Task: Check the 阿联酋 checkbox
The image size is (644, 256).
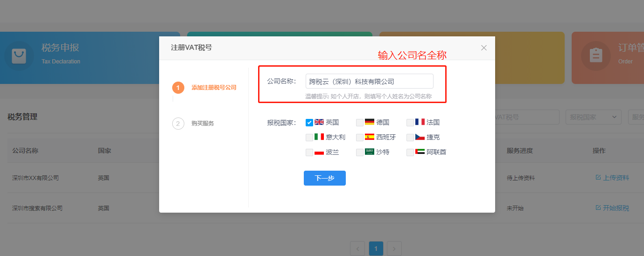Action: [x=410, y=152]
